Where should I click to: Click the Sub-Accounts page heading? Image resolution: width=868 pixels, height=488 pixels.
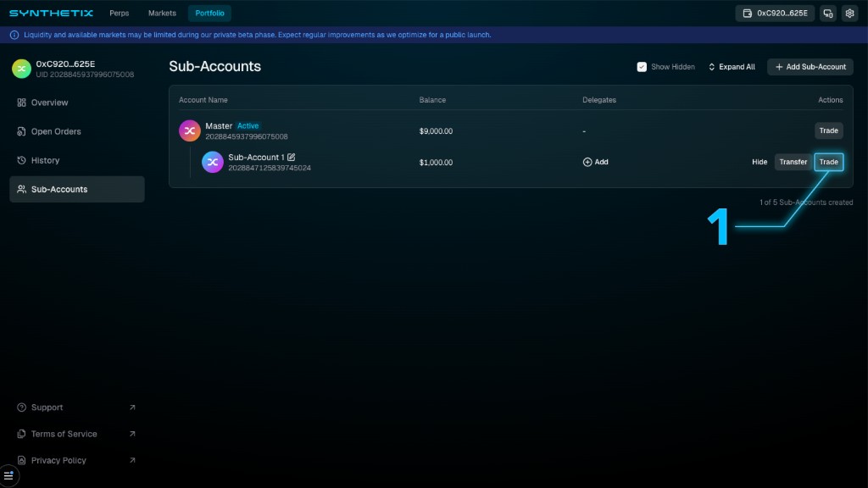pyautogui.click(x=214, y=66)
